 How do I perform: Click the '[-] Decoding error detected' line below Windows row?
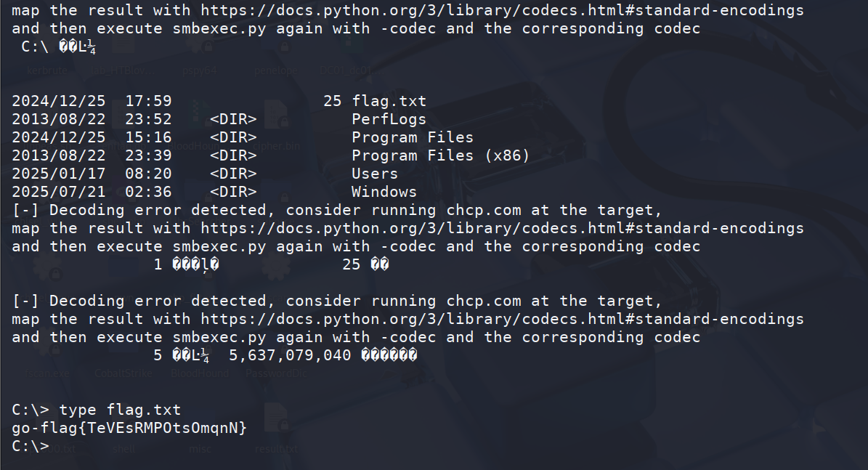click(337, 211)
